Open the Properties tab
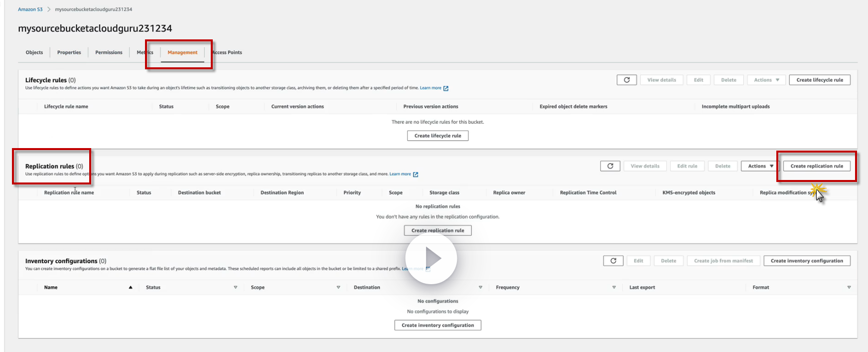Viewport: 868px width, 352px height. (x=69, y=52)
